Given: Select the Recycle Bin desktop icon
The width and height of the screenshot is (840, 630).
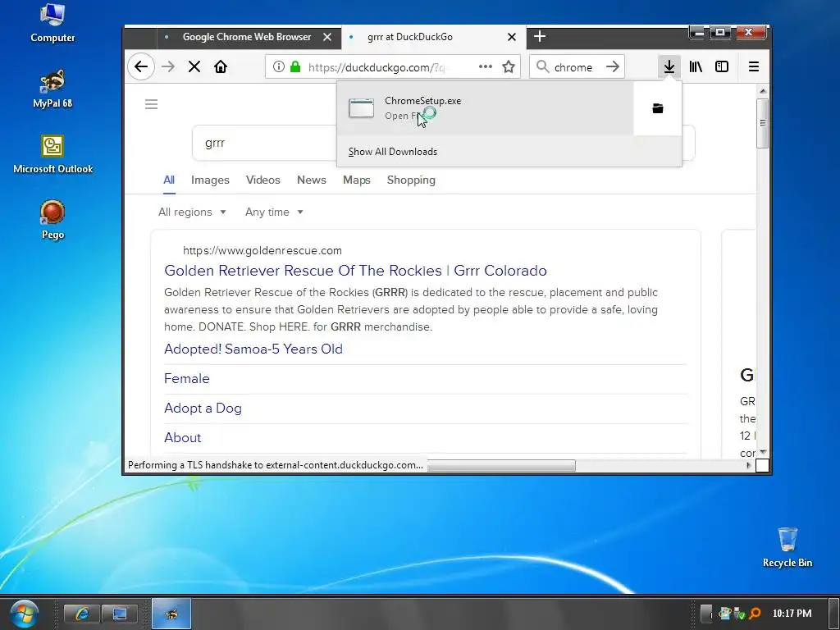Looking at the screenshot, I should [787, 547].
